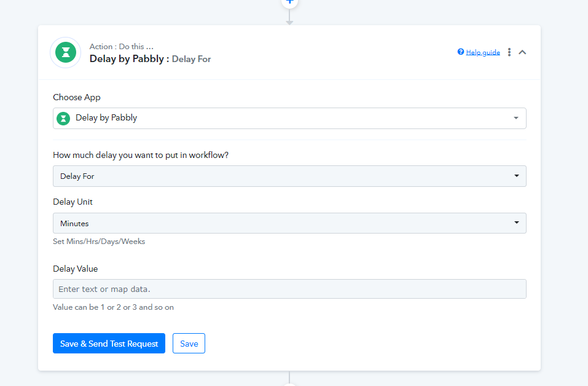This screenshot has height=386, width=588.
Task: Open the Help guide link
Action: (x=483, y=52)
